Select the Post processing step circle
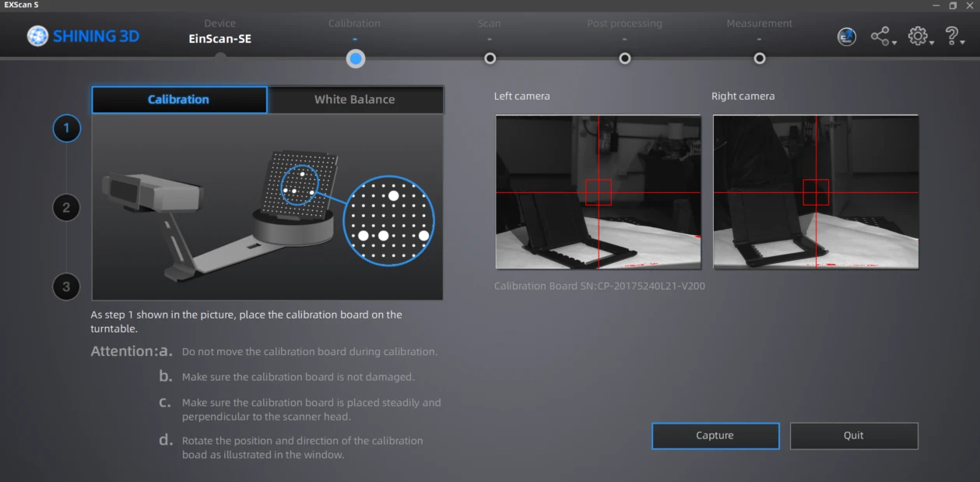Screen dimensions: 980x482 coord(624,58)
